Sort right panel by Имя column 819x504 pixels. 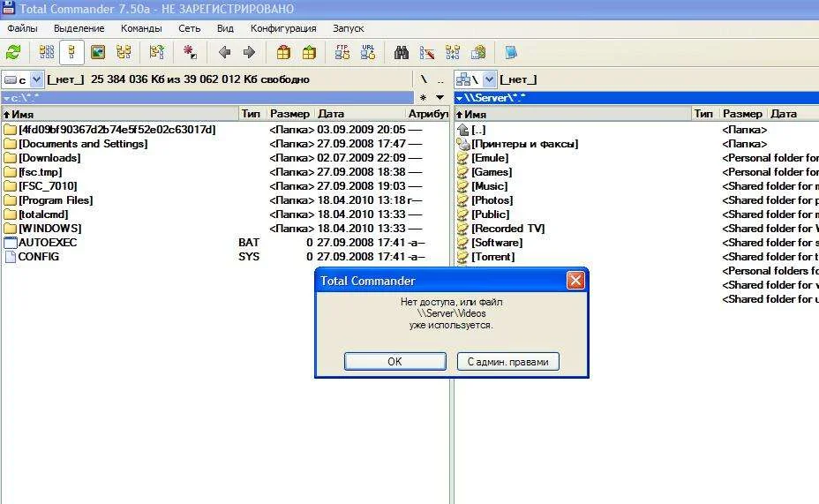pyautogui.click(x=573, y=114)
